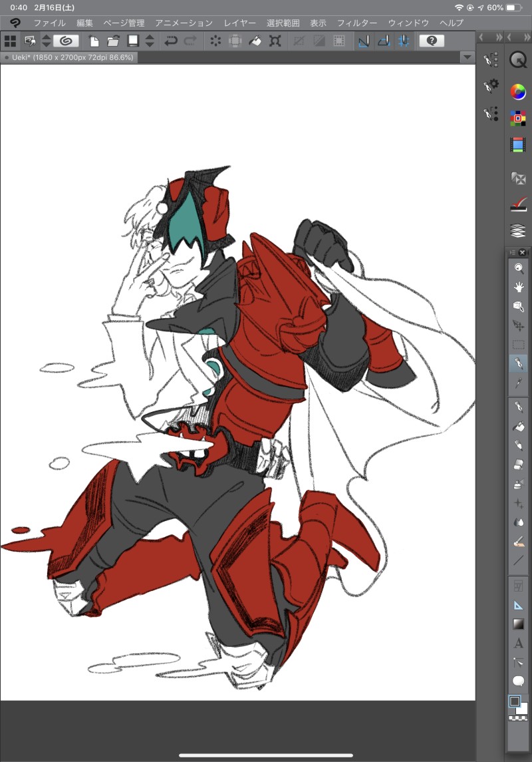Click the deselect icon

coord(299,41)
